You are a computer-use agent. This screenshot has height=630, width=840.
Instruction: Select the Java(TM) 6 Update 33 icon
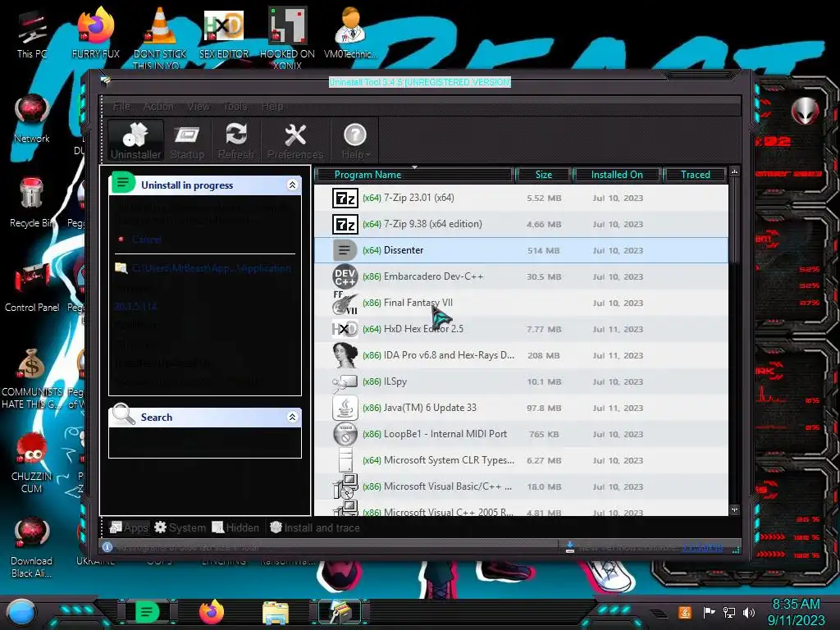[x=345, y=408]
